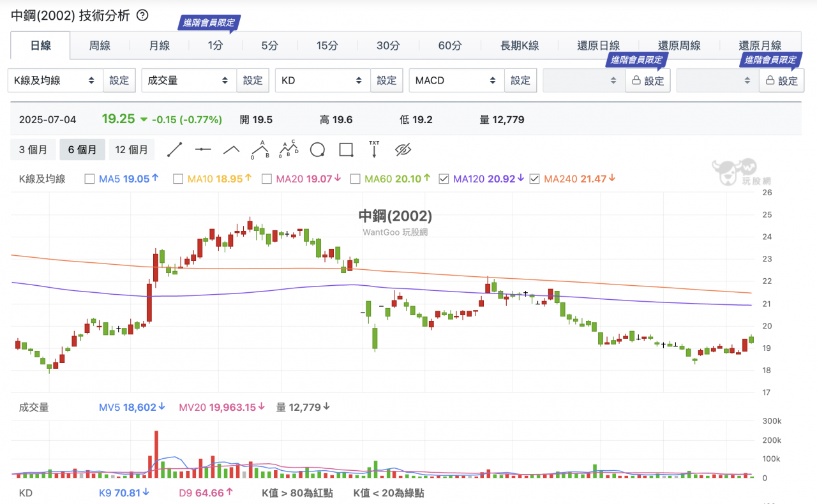
Task: Select the trend line drawing tool
Action: click(x=175, y=150)
